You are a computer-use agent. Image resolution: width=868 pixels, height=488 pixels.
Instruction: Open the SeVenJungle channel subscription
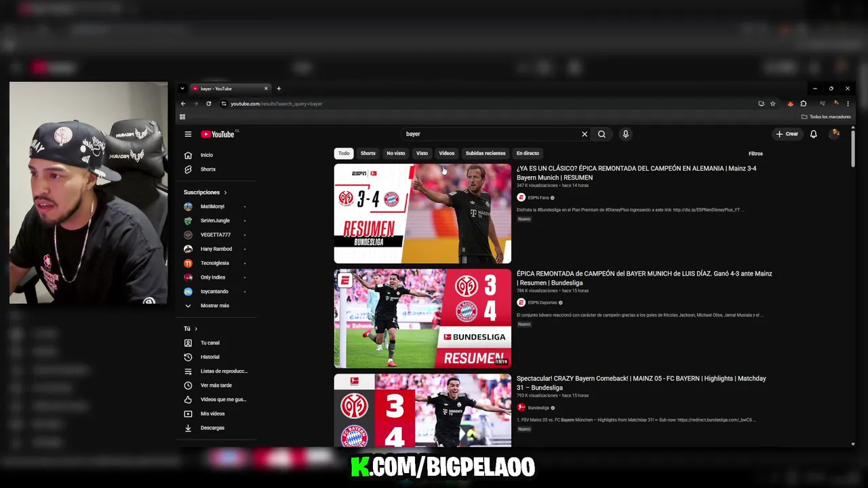point(216,221)
